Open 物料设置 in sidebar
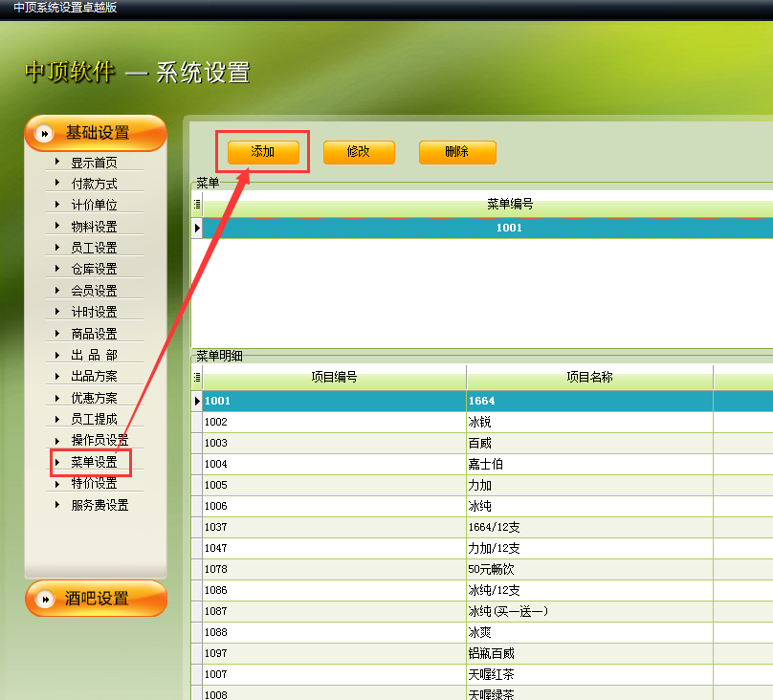The width and height of the screenshot is (773, 700). (x=94, y=227)
